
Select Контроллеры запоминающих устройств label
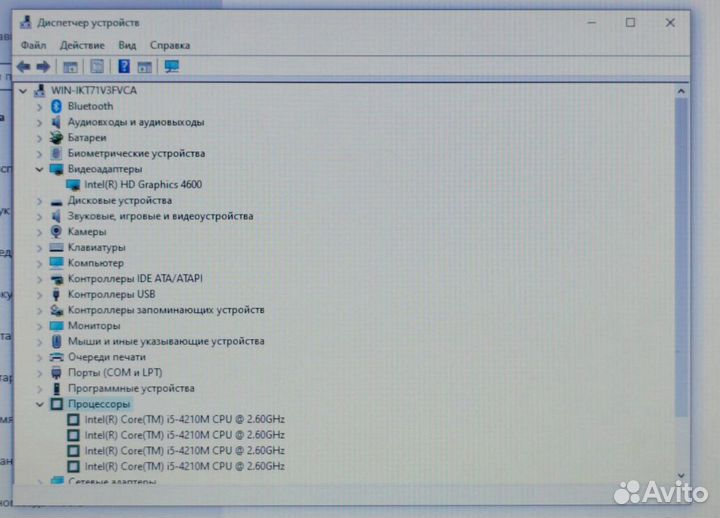pyautogui.click(x=166, y=310)
